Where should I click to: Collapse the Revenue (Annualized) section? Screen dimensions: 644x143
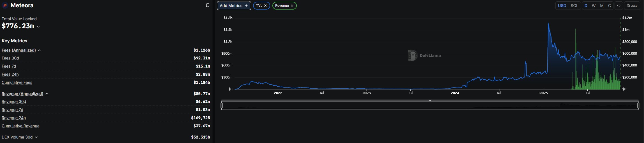click(x=47, y=94)
